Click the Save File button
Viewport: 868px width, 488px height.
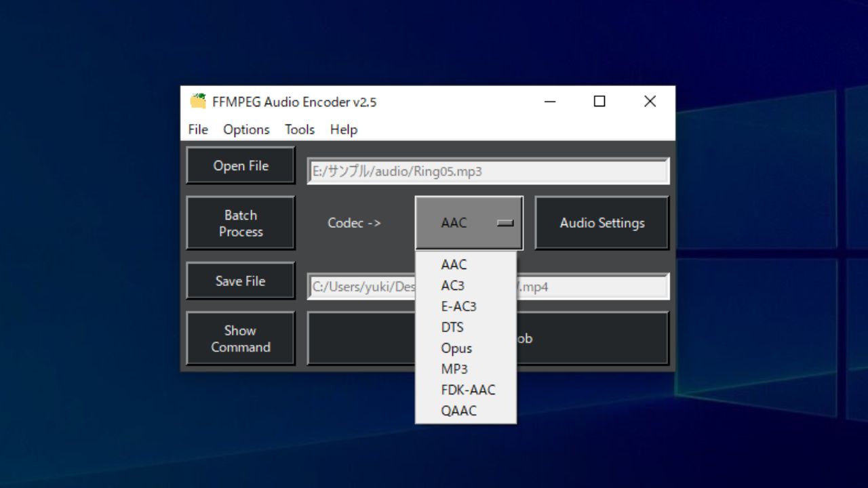click(241, 281)
